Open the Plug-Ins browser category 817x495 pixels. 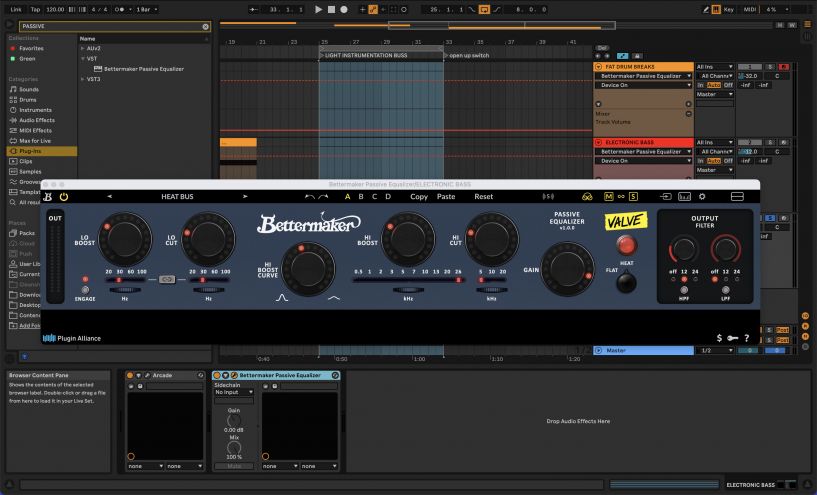42,151
